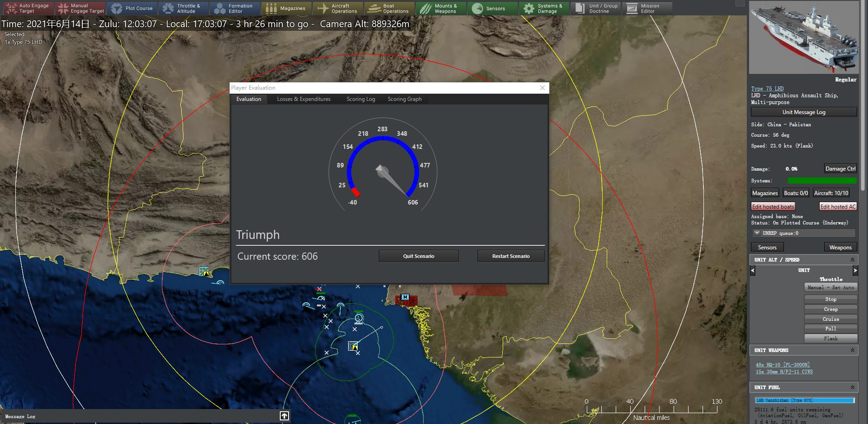The image size is (868, 424).
Task: Set throttle to Cruise
Action: point(831,319)
